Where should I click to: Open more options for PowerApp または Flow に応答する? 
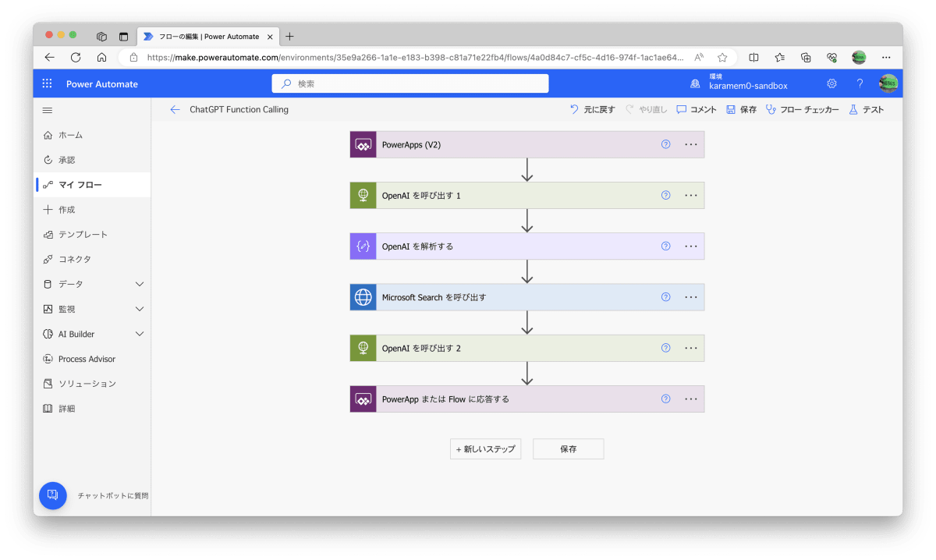tap(690, 399)
